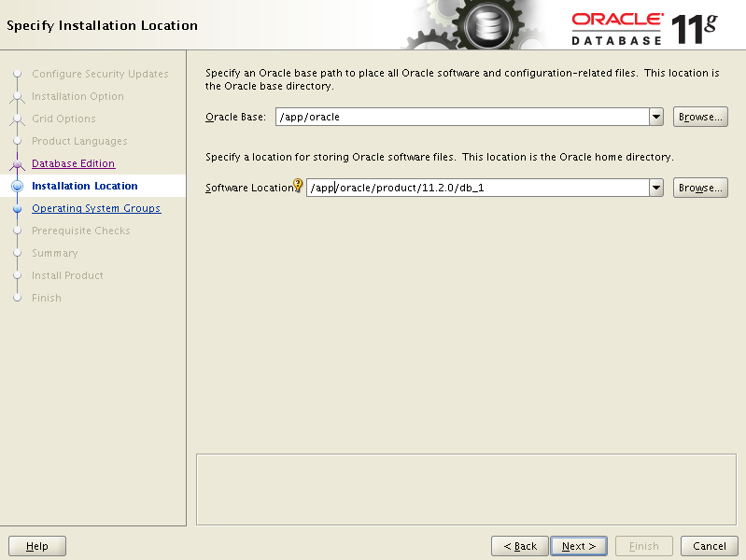Focus the Oracle Base path field
Image resolution: width=746 pixels, height=560 pixels.
coord(462,117)
